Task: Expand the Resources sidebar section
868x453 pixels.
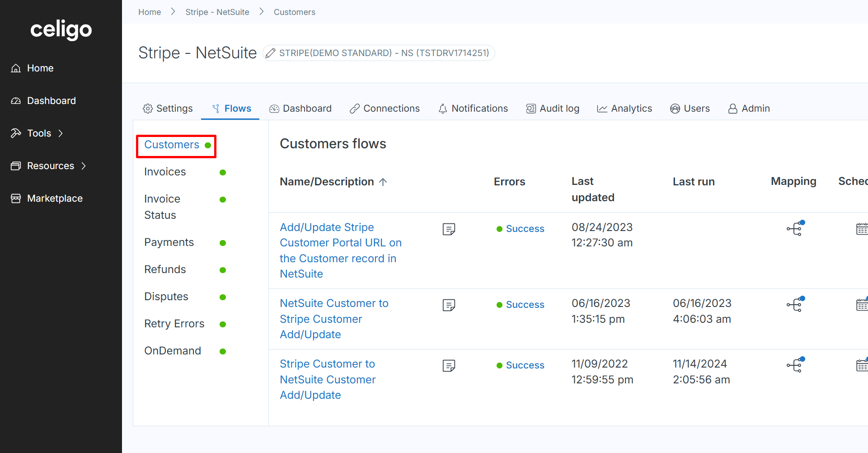Action: click(x=84, y=166)
